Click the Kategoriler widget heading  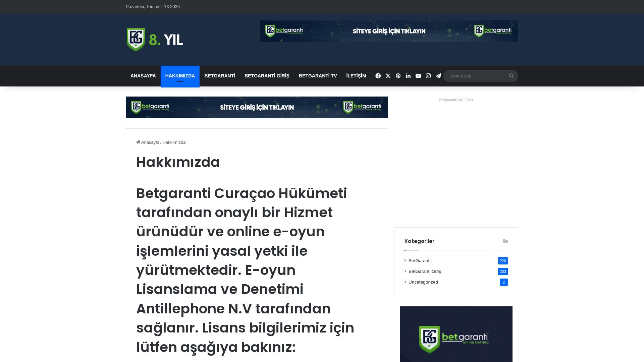pos(419,241)
